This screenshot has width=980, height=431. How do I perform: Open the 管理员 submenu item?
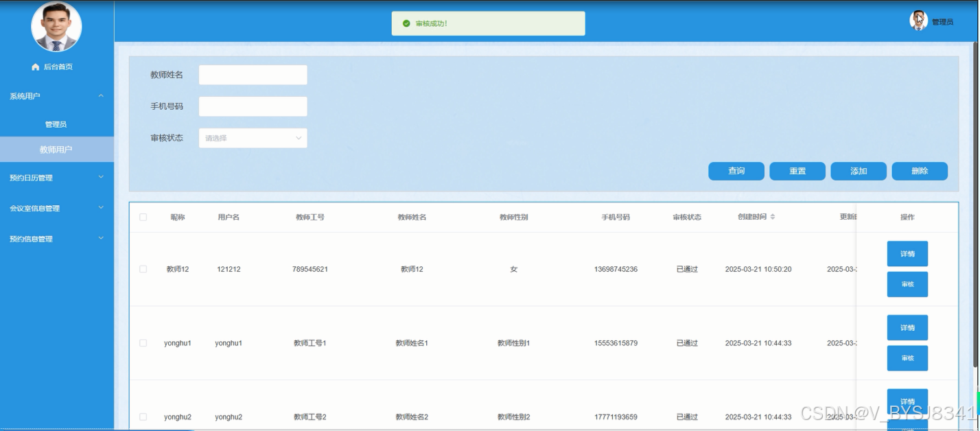click(56, 124)
